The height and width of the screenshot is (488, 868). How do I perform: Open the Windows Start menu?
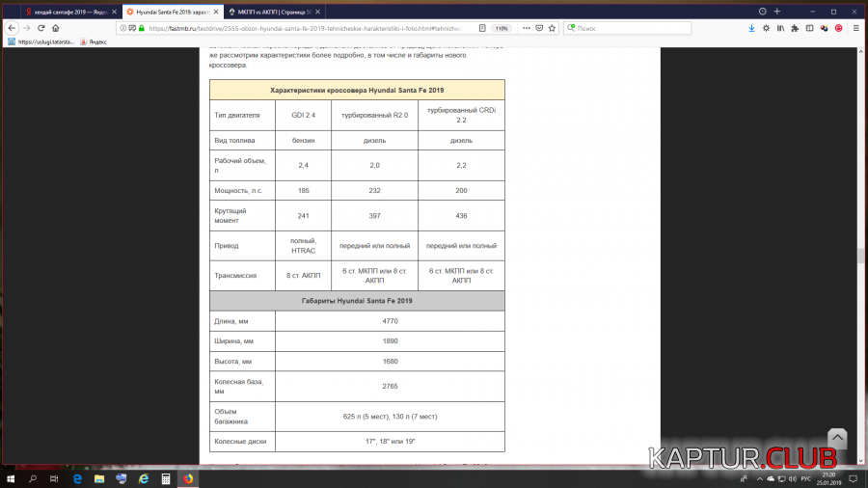tap(11, 478)
